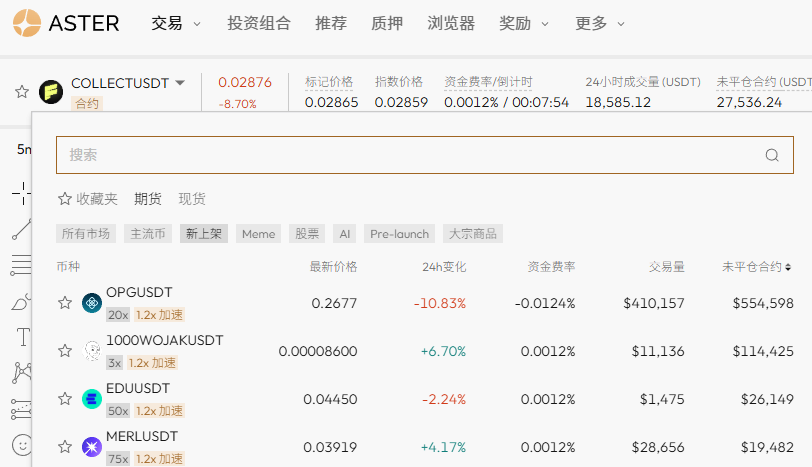Select the 现货 tab
Viewport: 812px width, 467px height.
(x=192, y=199)
